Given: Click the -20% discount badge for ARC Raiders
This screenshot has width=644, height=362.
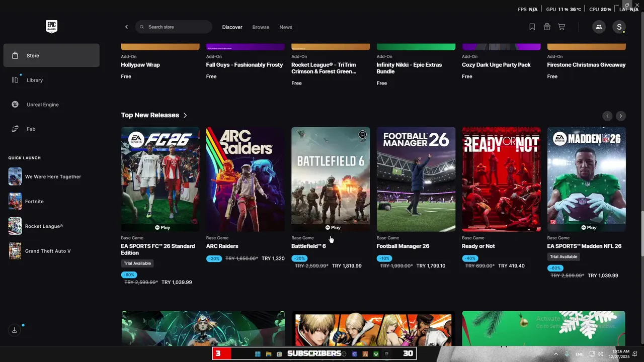Looking at the screenshot, I should click(214, 258).
